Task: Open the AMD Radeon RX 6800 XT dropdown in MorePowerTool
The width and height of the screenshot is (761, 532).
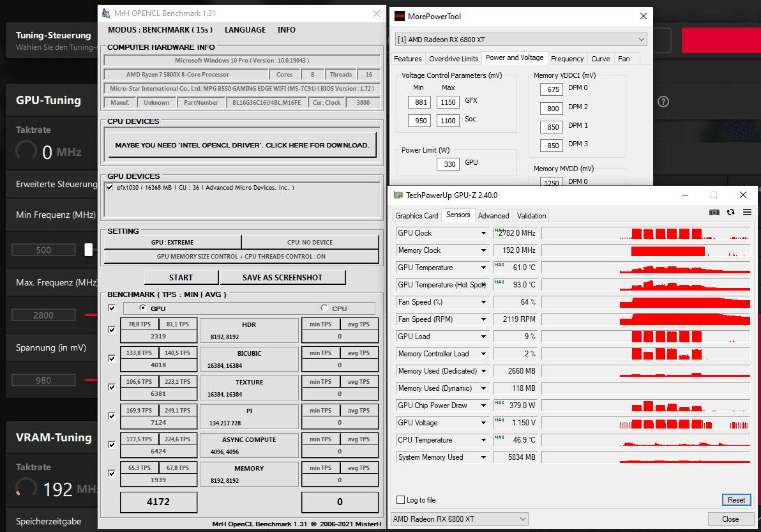Action: tap(521, 40)
